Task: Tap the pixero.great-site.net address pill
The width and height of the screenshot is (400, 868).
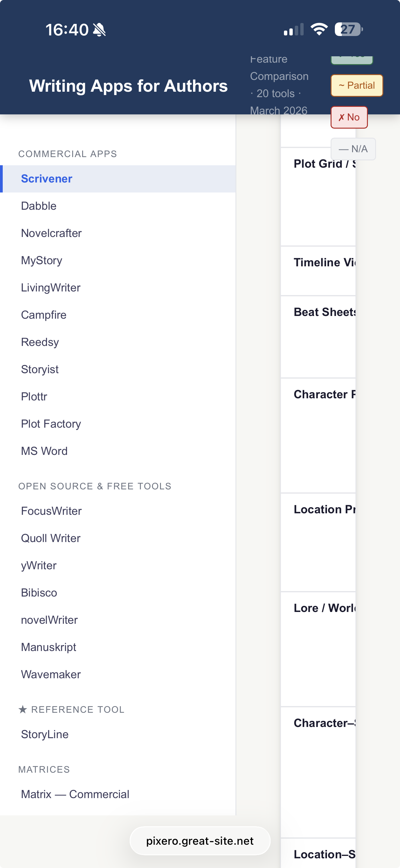Action: click(x=200, y=841)
